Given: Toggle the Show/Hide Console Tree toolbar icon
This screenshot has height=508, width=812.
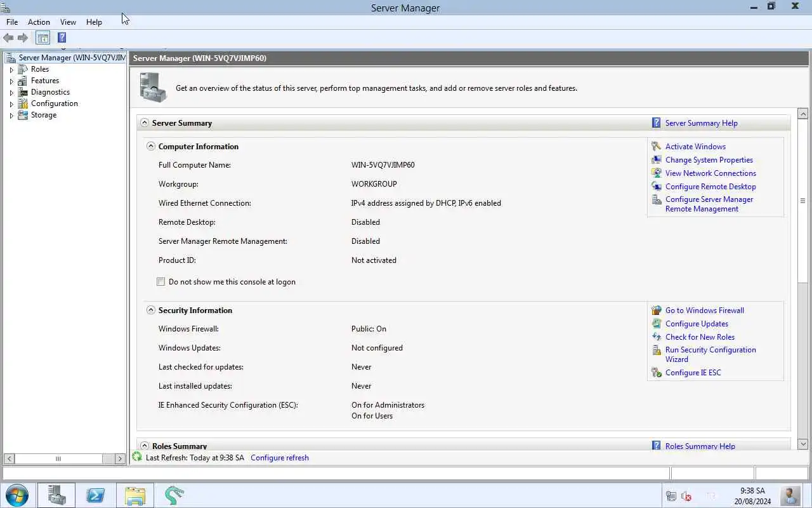Looking at the screenshot, I should click(x=43, y=38).
